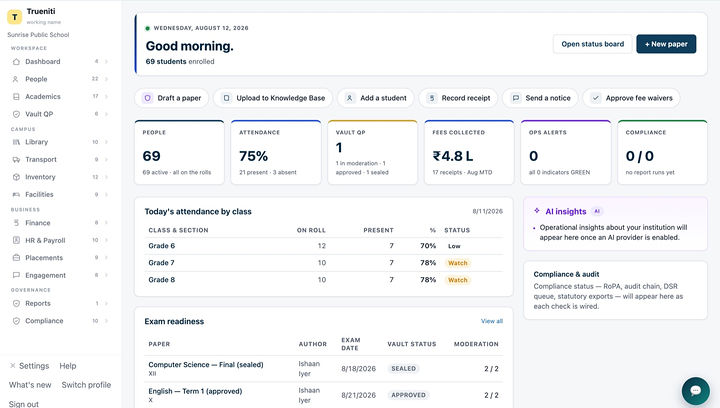The image size is (720, 408).
Task: Select the Grade 6 attendance row
Action: tap(324, 246)
